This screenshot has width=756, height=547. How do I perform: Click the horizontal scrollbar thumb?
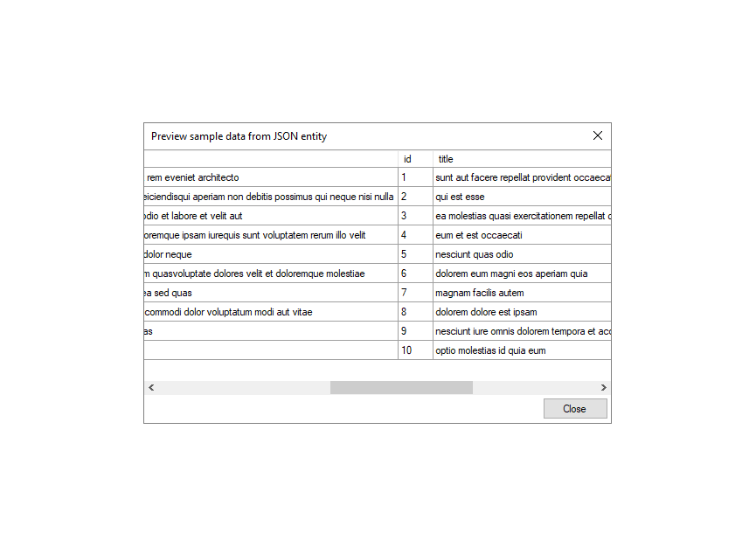click(401, 387)
